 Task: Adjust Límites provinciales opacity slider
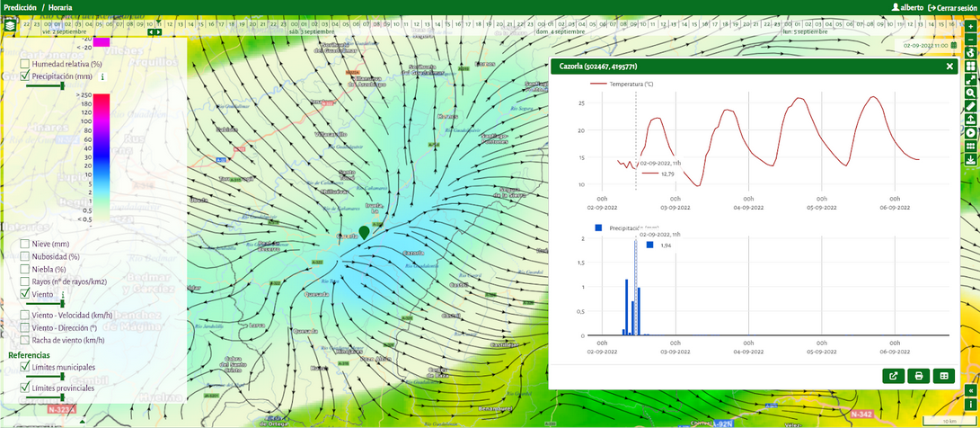(x=45, y=397)
